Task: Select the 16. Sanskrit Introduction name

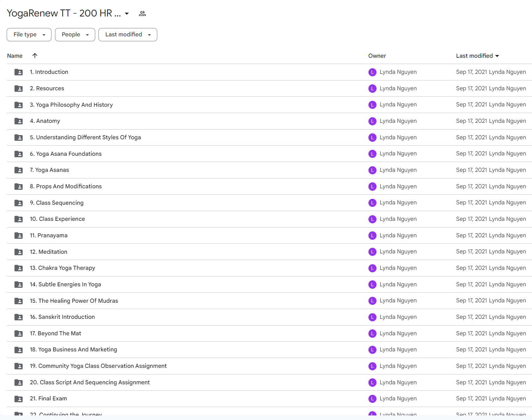Action: coord(62,317)
